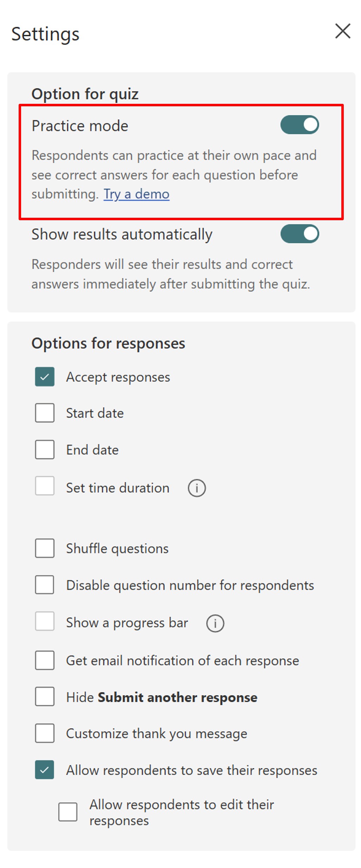The width and height of the screenshot is (361, 868).
Task: Enable the Start date checkbox
Action: click(x=45, y=413)
